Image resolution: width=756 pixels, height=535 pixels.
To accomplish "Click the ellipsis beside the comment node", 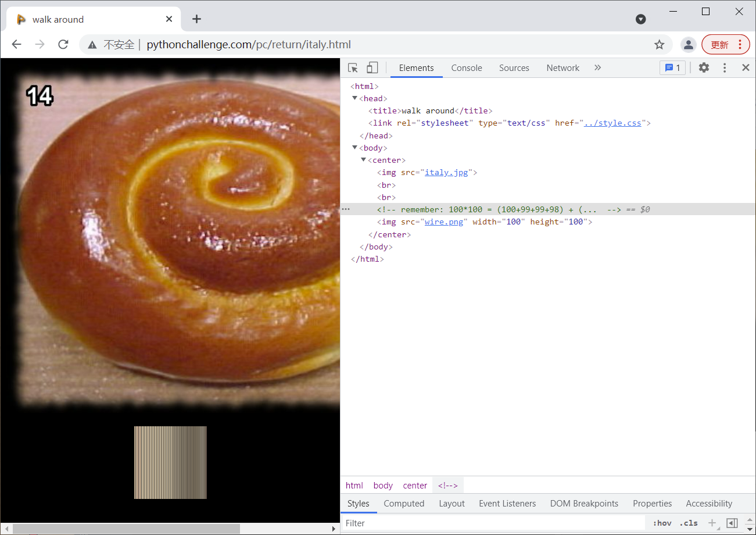I will (x=346, y=209).
